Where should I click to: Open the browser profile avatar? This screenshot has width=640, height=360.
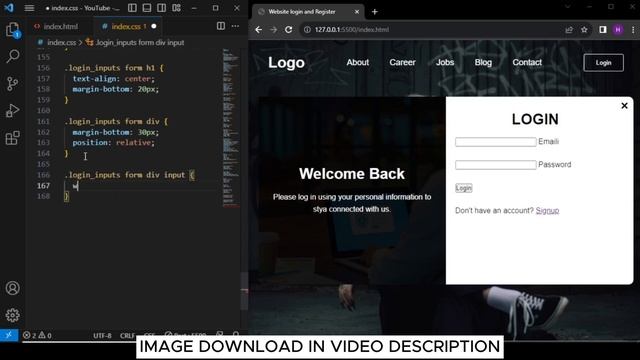click(618, 30)
